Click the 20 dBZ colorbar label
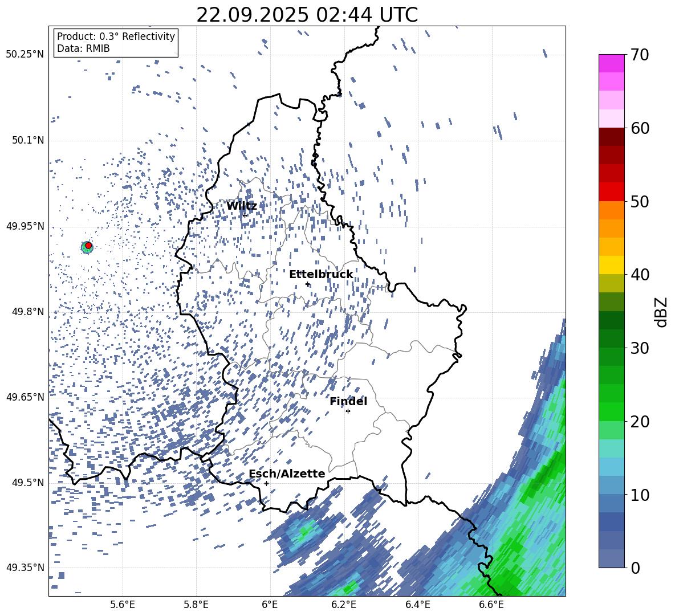 point(639,422)
